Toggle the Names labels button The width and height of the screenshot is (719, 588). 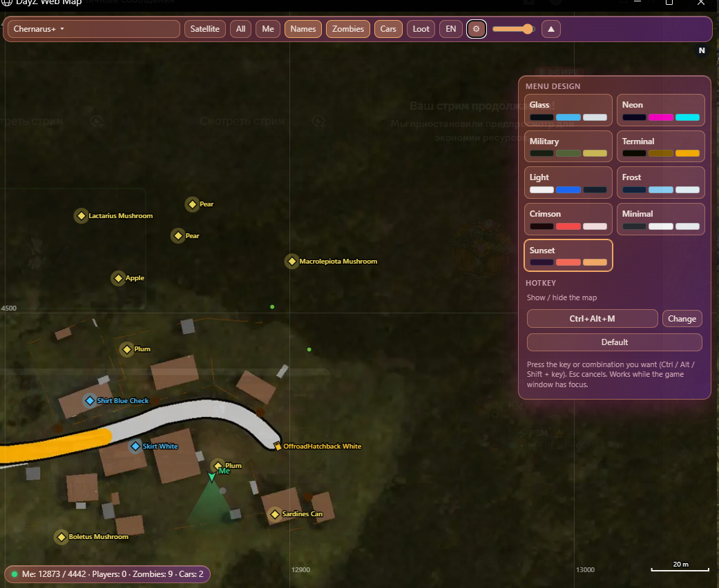coord(303,29)
